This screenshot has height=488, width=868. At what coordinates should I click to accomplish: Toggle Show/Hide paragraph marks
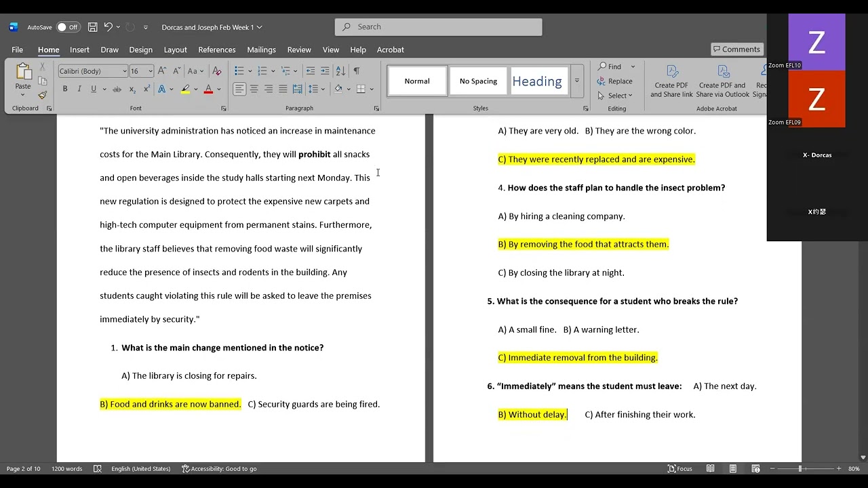(x=357, y=71)
